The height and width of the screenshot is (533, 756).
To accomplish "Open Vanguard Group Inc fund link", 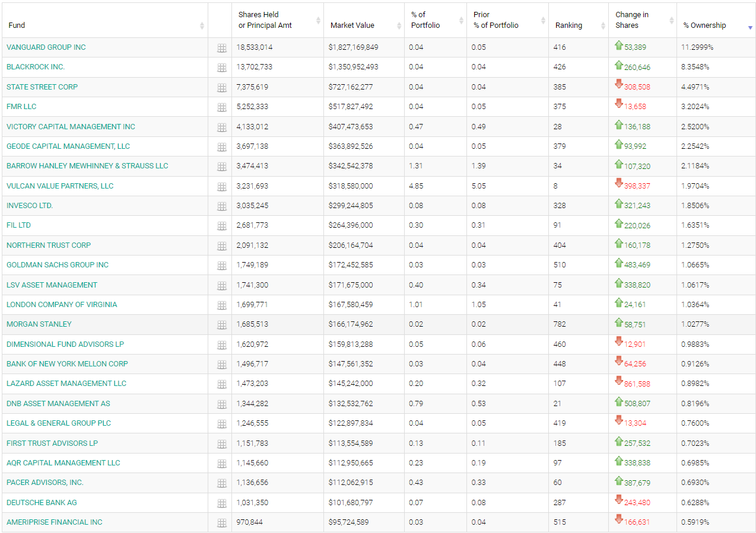I will pyautogui.click(x=46, y=47).
